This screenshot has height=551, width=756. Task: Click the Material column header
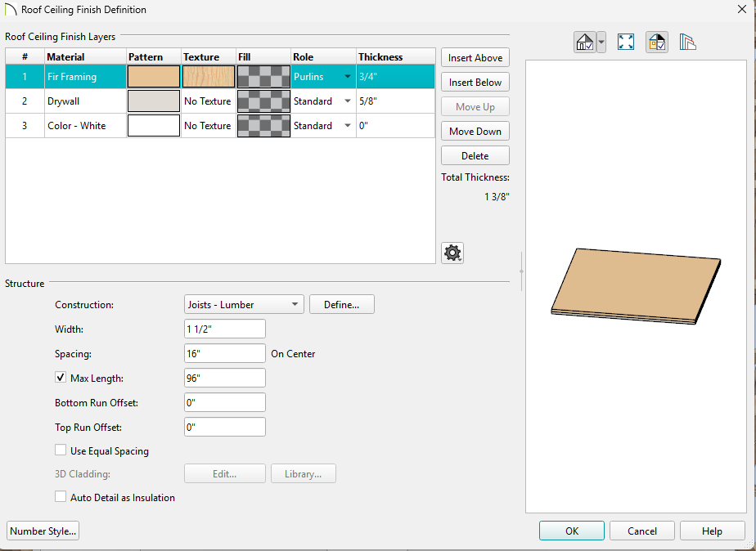pyautogui.click(x=85, y=57)
